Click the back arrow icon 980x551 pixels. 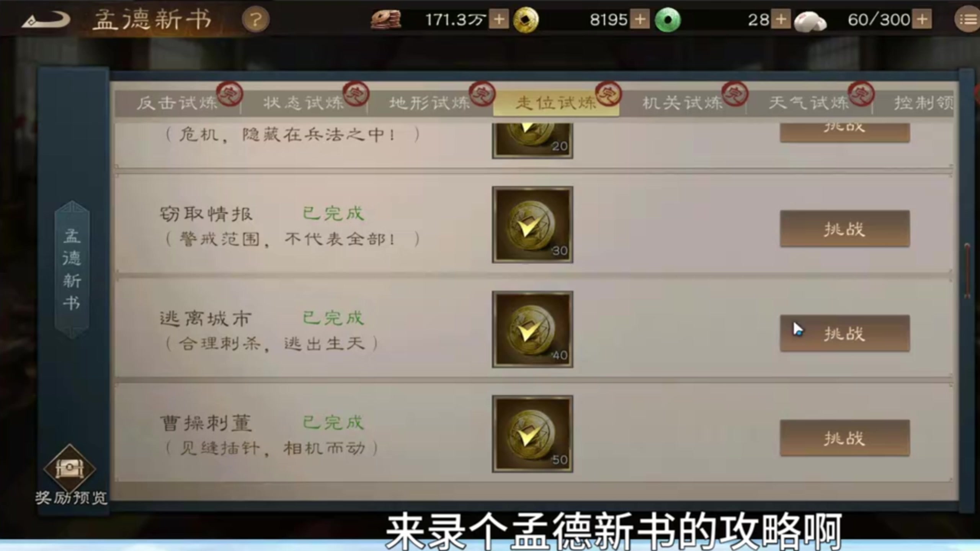coord(46,20)
